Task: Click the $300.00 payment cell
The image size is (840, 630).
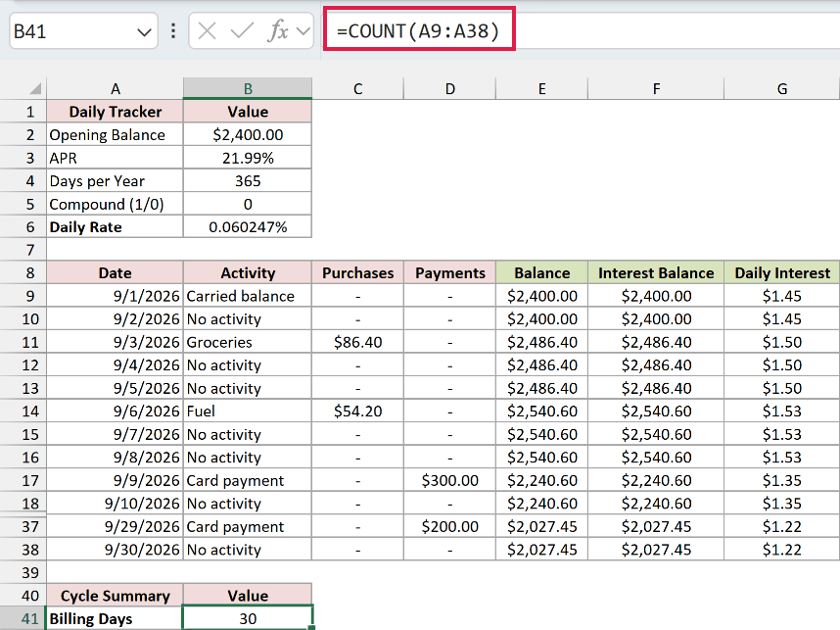Action: [450, 480]
